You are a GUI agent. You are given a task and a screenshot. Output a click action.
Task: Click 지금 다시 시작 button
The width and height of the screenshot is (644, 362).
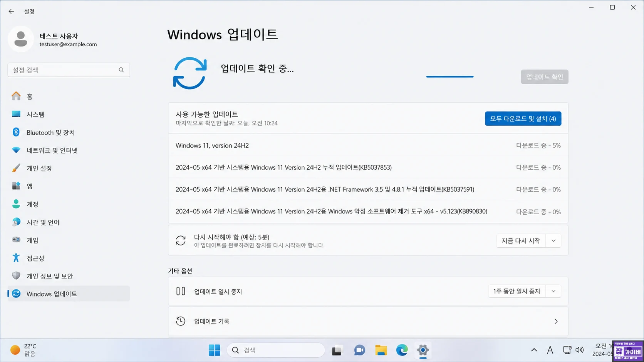521,241
